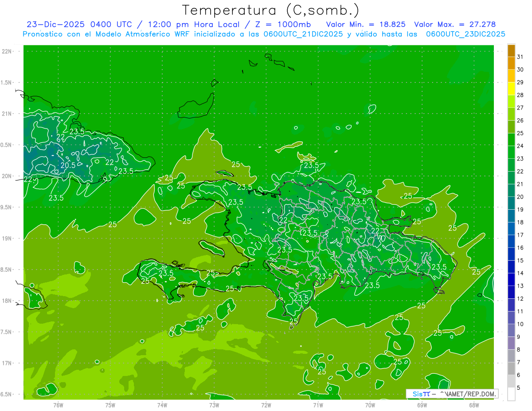Click the '74W' longitude axis label
Screen dimensions: 532x411
162,405
